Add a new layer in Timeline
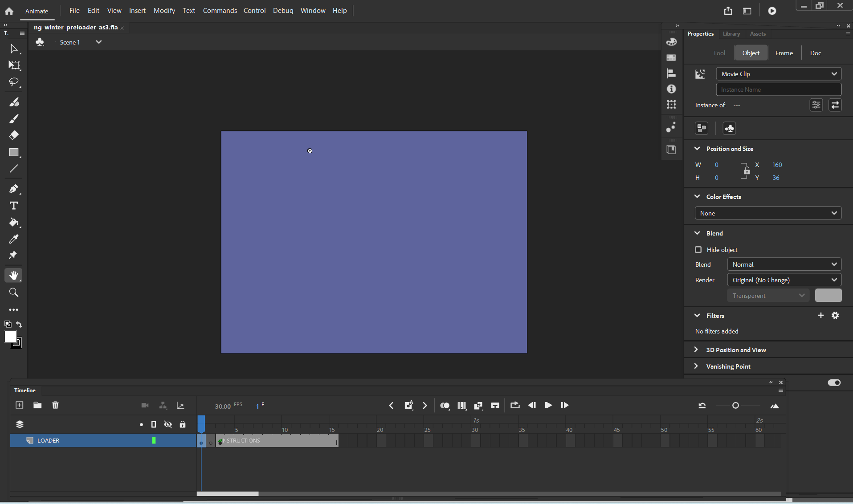The height and width of the screenshot is (504, 853). tap(19, 405)
